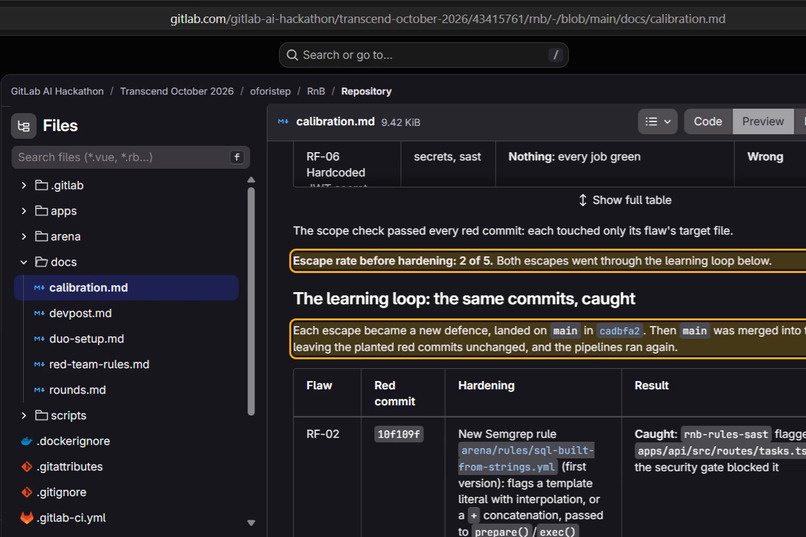Open red-team-rules.md in file tree
This screenshot has height=537, width=806.
click(99, 364)
